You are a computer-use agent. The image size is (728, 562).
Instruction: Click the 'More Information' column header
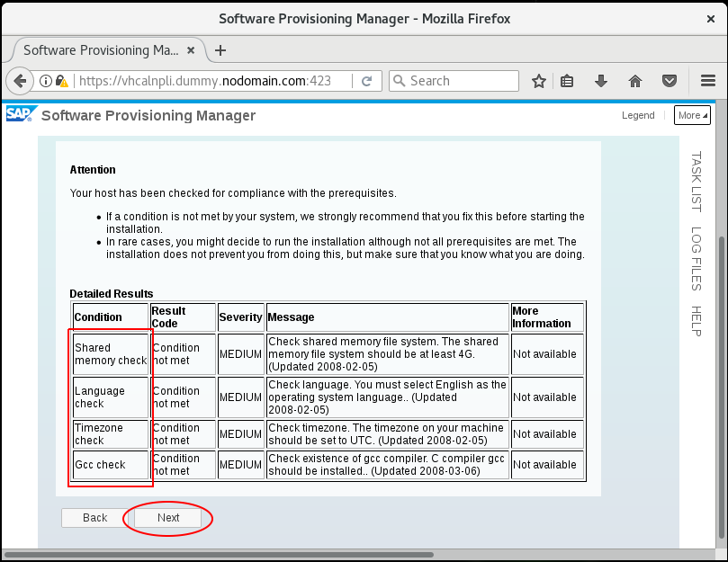pos(547,317)
